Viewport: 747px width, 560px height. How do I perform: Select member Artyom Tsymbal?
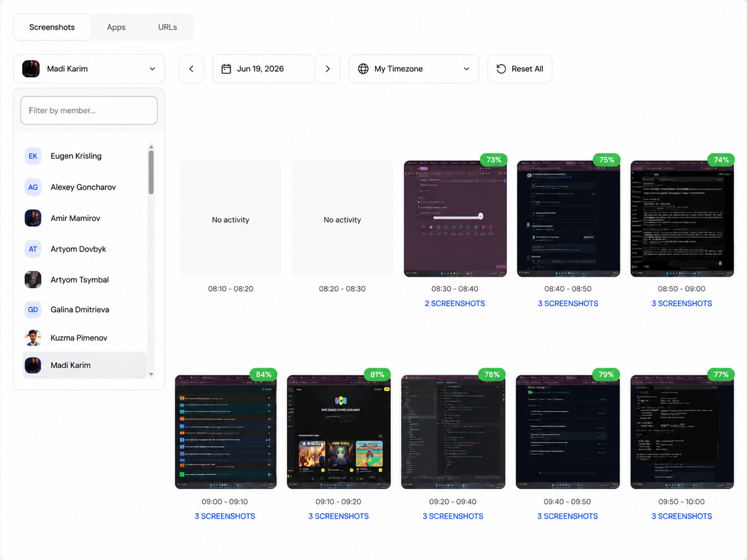tap(85, 279)
